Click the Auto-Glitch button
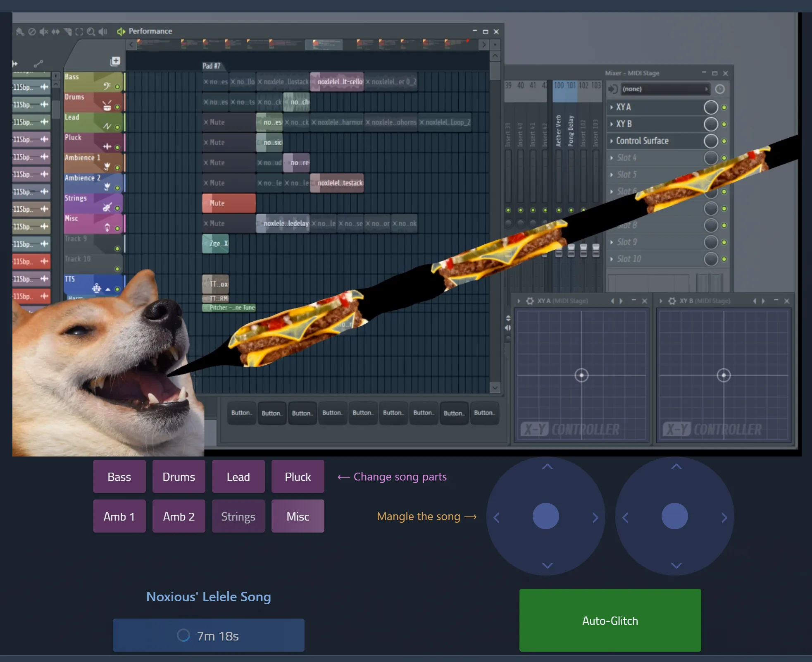812x662 pixels. pos(610,620)
